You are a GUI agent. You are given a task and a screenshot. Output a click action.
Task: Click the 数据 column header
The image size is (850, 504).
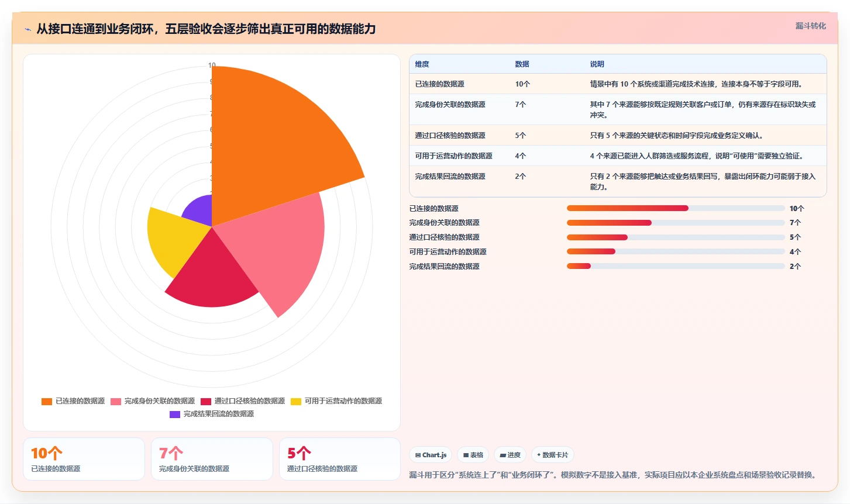click(x=522, y=64)
